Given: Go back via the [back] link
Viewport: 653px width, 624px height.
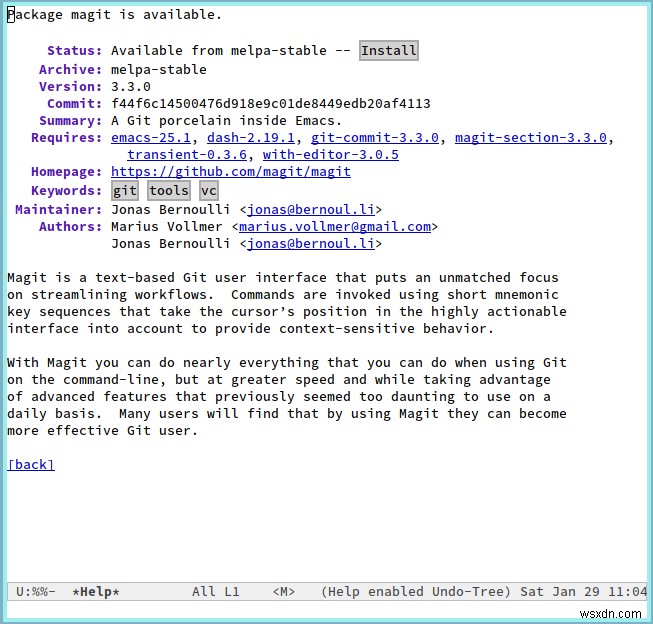Looking at the screenshot, I should (x=31, y=464).
